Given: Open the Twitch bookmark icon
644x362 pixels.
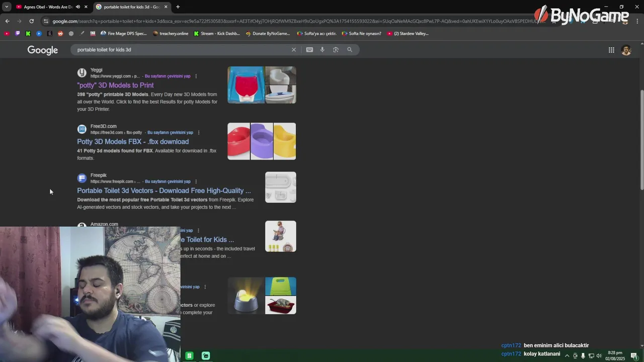Looking at the screenshot, I should [18, 34].
